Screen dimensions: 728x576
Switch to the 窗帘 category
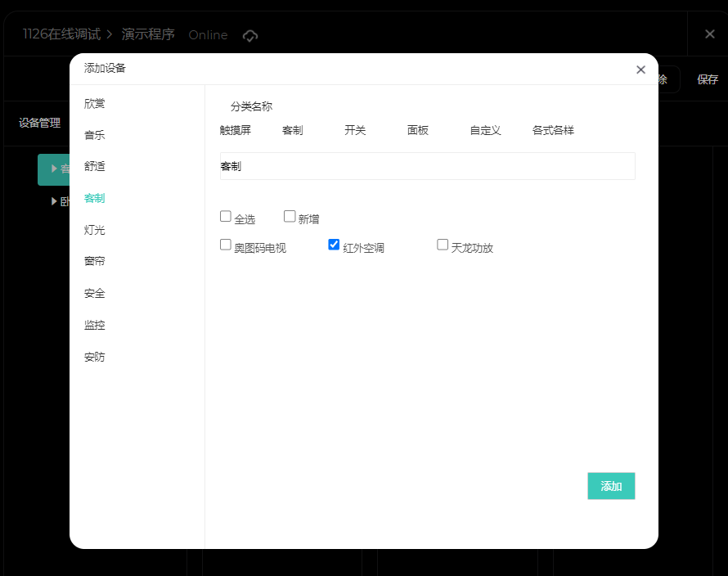point(95,261)
